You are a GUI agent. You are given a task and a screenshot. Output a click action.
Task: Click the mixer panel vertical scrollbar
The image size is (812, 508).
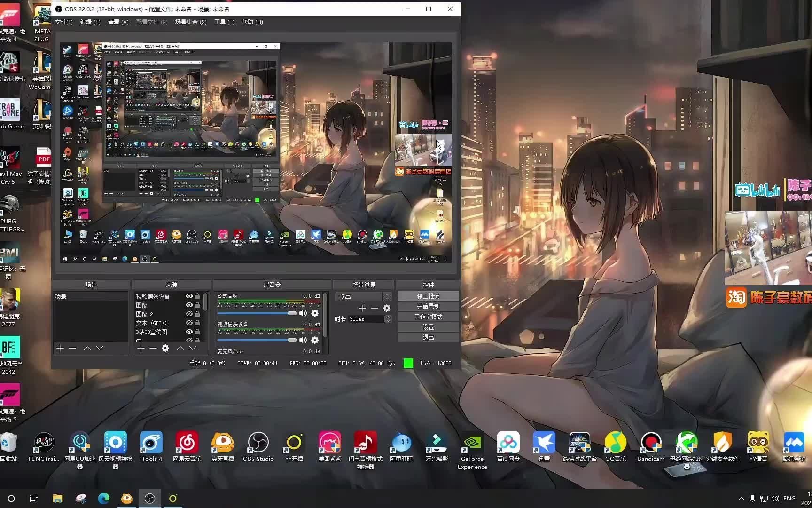tap(325, 315)
